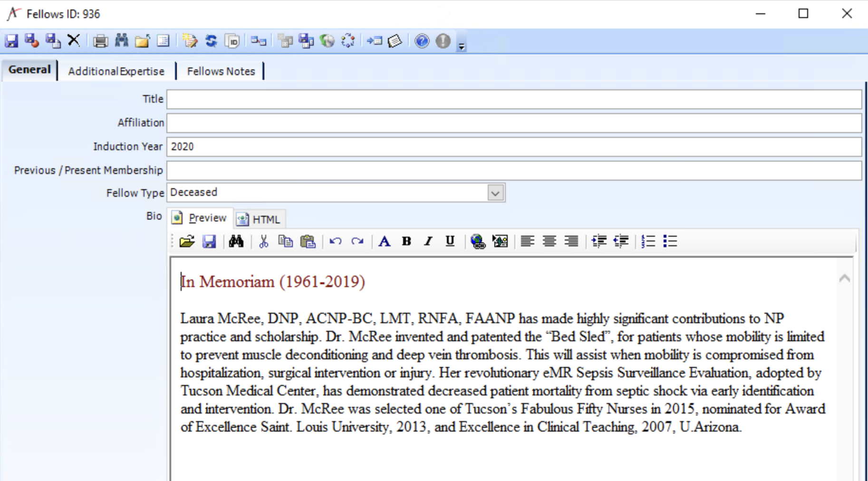
Task: Open the font settings with the A icon
Action: (384, 241)
